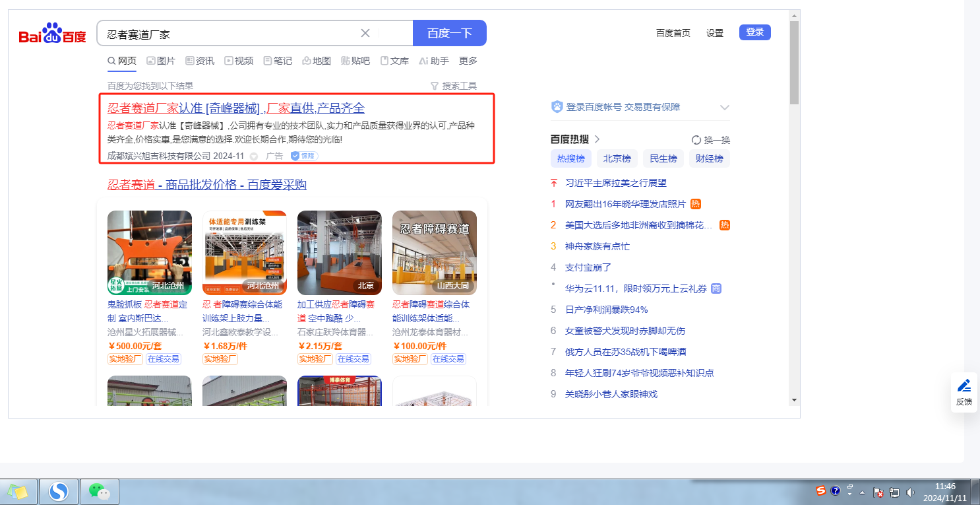
Task: Open the 俄方人员在苏35战机下喝啤酒 hot search
Action: [x=625, y=352]
